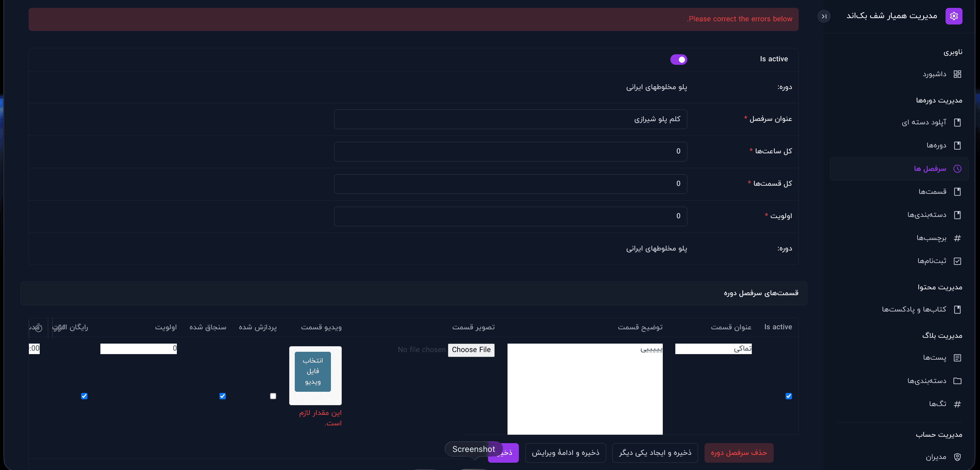Open برچسب‌ها hashtag icon
The image size is (980, 470).
(x=957, y=238)
